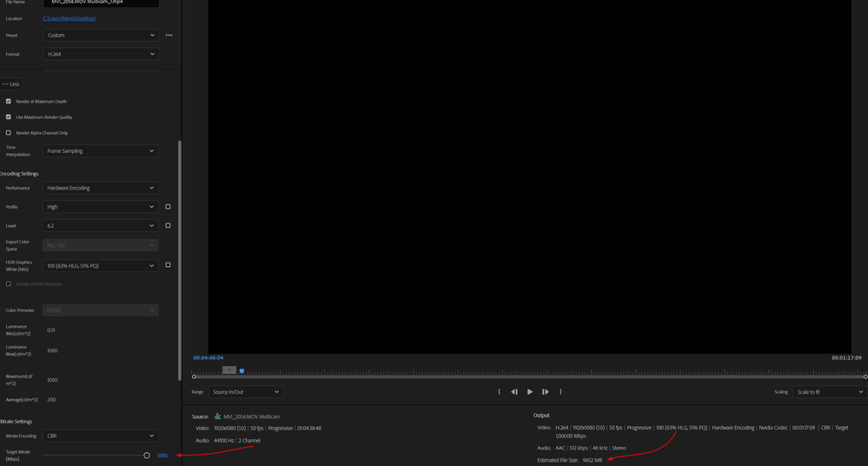Image resolution: width=868 pixels, height=466 pixels.
Task: Click the Source Video 1920x1080 info line
Action: coord(259,429)
